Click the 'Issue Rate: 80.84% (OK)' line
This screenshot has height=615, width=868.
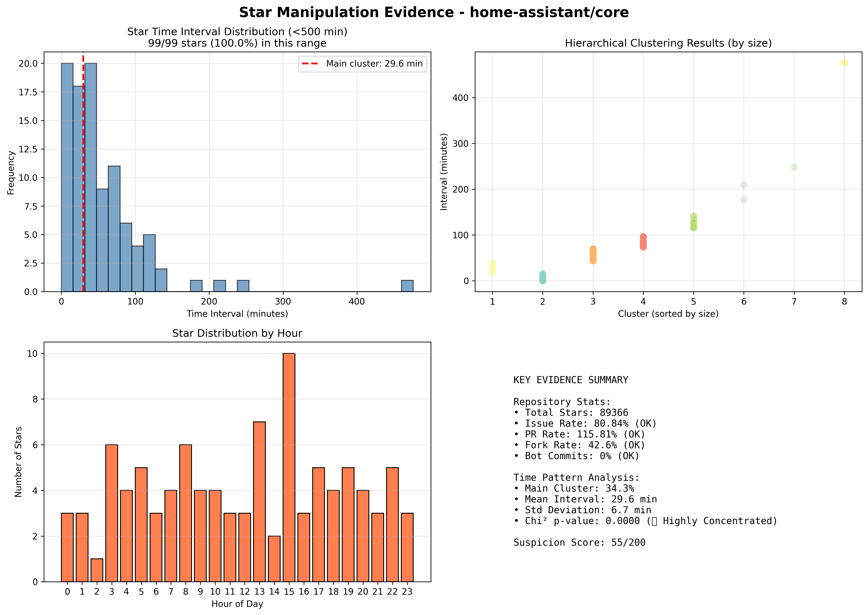click(x=585, y=423)
